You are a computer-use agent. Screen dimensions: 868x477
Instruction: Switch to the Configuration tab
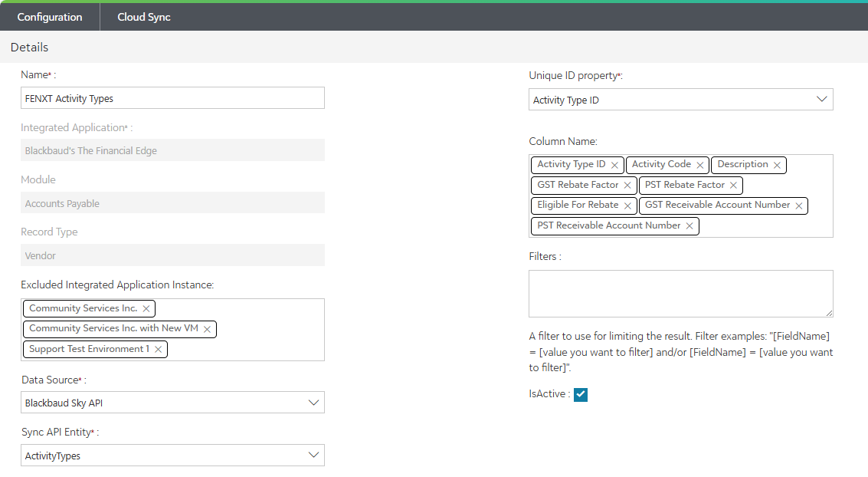(50, 17)
